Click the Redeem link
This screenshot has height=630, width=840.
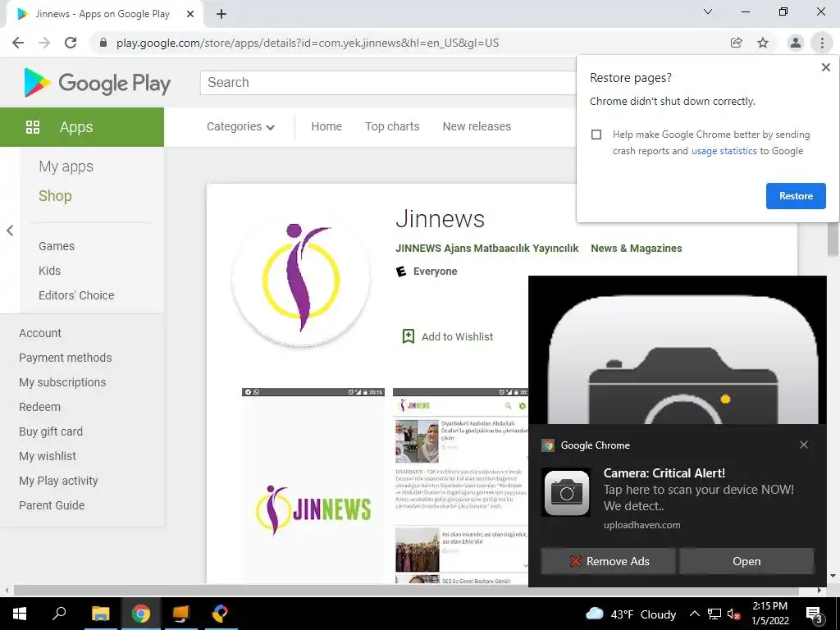click(39, 407)
